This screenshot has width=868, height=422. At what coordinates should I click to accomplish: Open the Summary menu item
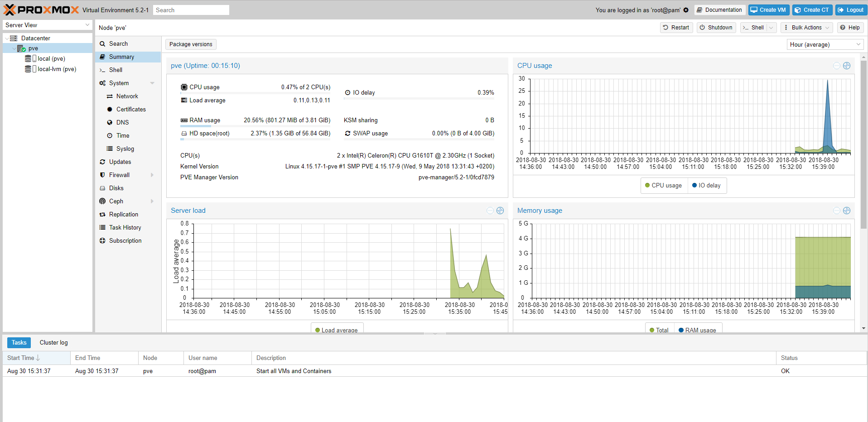(x=128, y=57)
